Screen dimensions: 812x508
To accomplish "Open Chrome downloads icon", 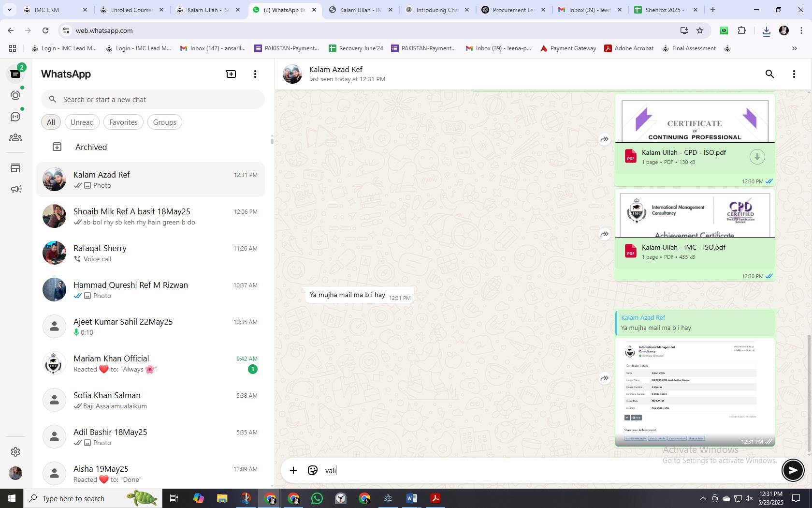I will [766, 31].
